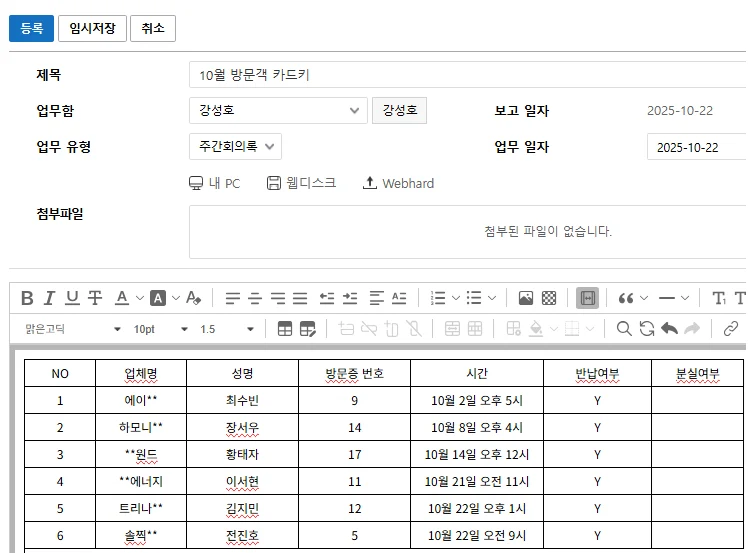This screenshot has height=553, width=748.
Task: Insert a hyperlink with link icon
Action: click(731, 328)
